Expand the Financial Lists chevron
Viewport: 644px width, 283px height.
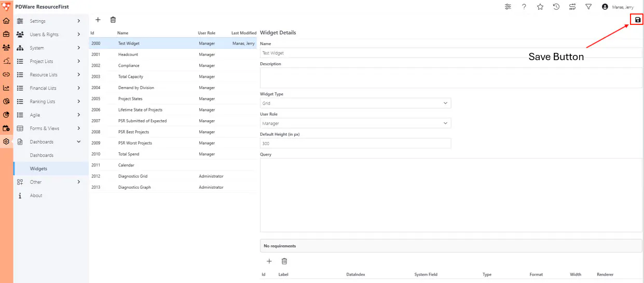78,88
